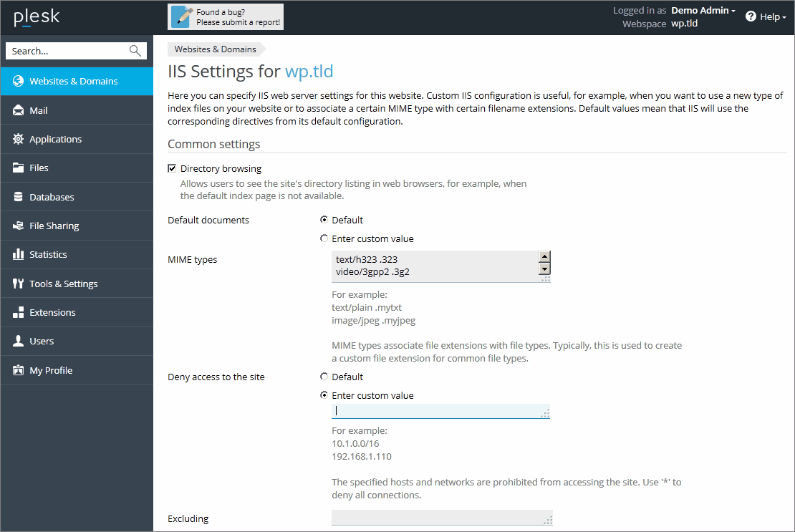Go to Users section in sidebar
Viewport: 795px width, 532px height.
click(42, 341)
